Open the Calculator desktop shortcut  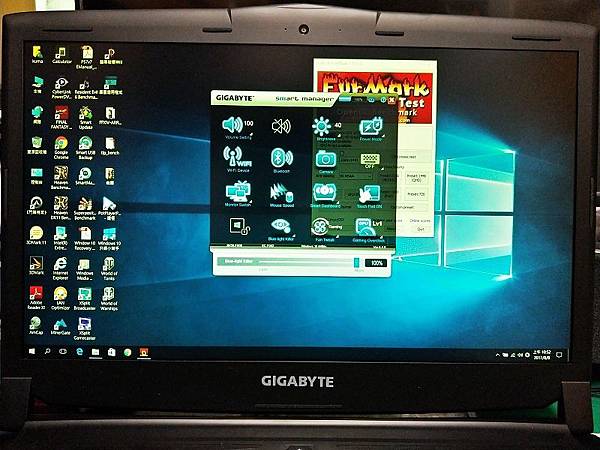[62, 55]
